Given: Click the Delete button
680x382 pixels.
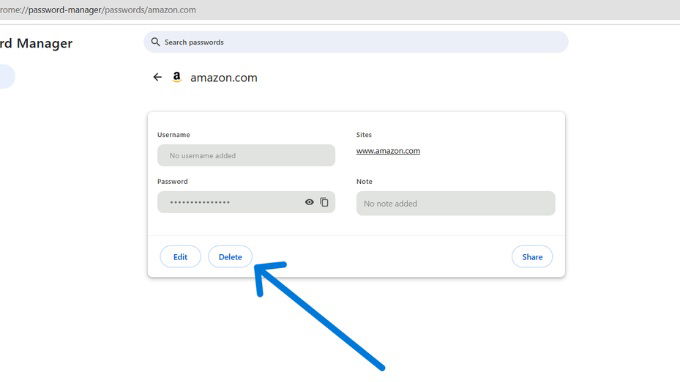Looking at the screenshot, I should pyautogui.click(x=230, y=257).
